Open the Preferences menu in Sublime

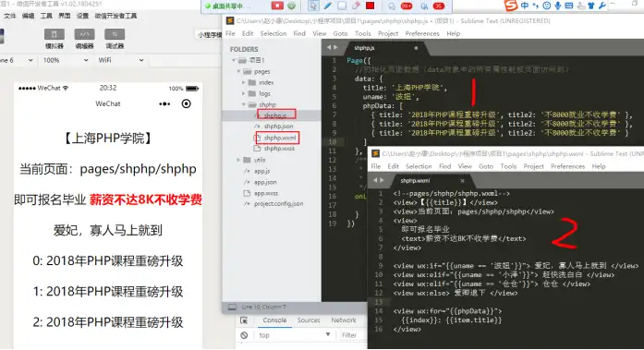point(422,33)
